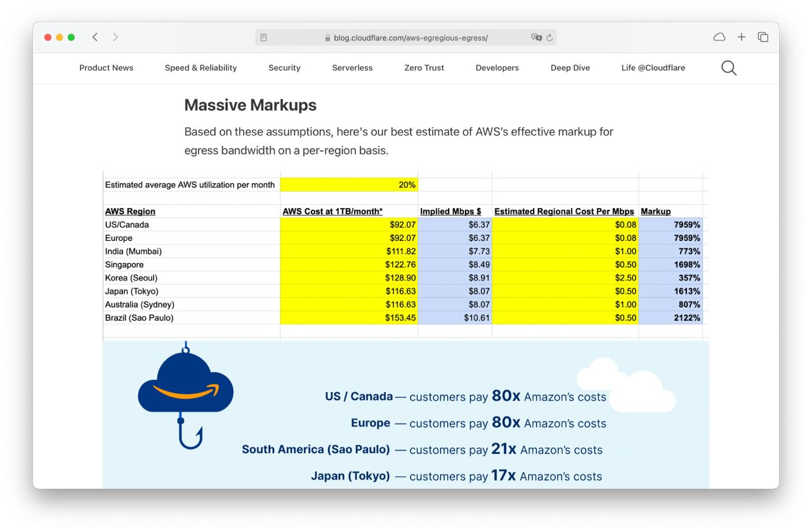Click the translate page icon
812x532 pixels.
(536, 37)
